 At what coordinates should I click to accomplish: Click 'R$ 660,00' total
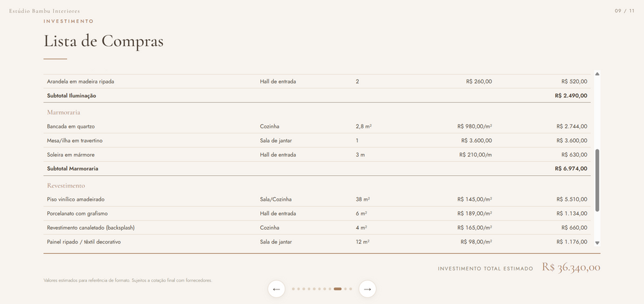pos(574,228)
